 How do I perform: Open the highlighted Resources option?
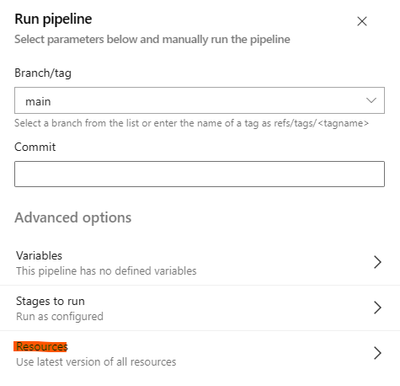tap(200, 354)
